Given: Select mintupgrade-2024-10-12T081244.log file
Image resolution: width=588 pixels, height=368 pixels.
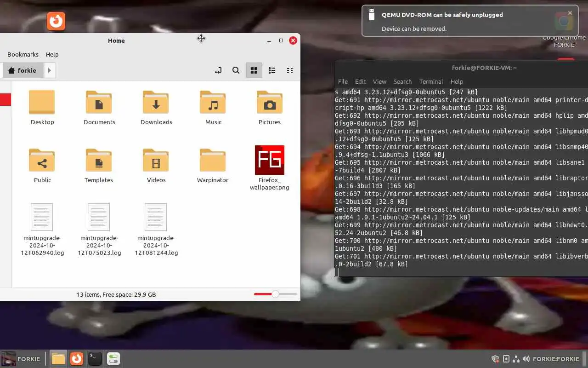Looking at the screenshot, I should (x=156, y=217).
